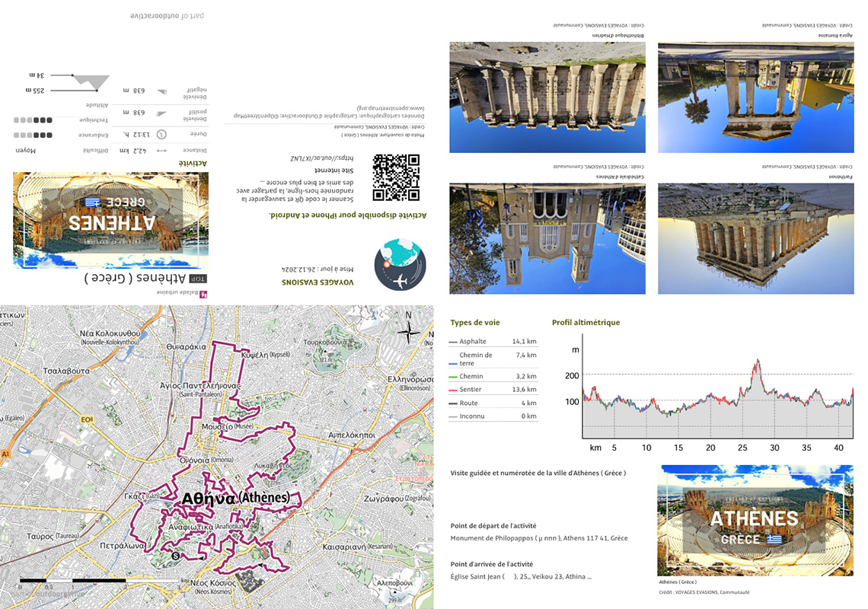The width and height of the screenshot is (868, 609).
Task: Click the gray Asphalte legend line
Action: point(453,342)
